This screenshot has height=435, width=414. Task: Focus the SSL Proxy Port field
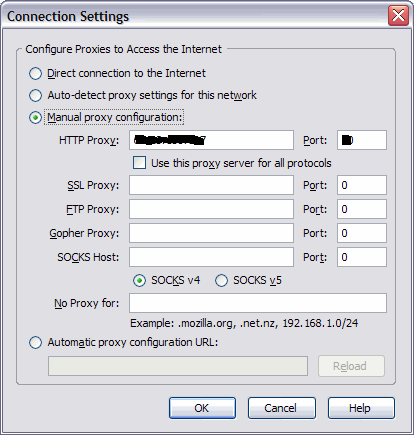coord(362,185)
